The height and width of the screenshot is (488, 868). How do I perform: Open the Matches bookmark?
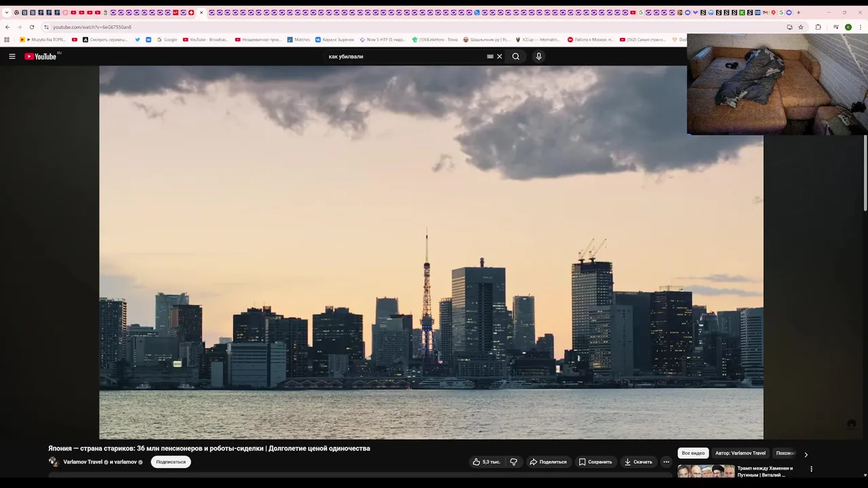tap(298, 39)
